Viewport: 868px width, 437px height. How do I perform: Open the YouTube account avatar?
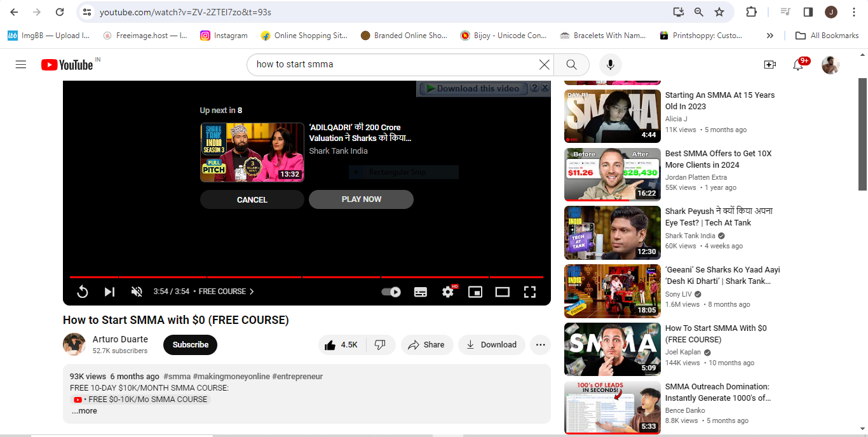(831, 64)
